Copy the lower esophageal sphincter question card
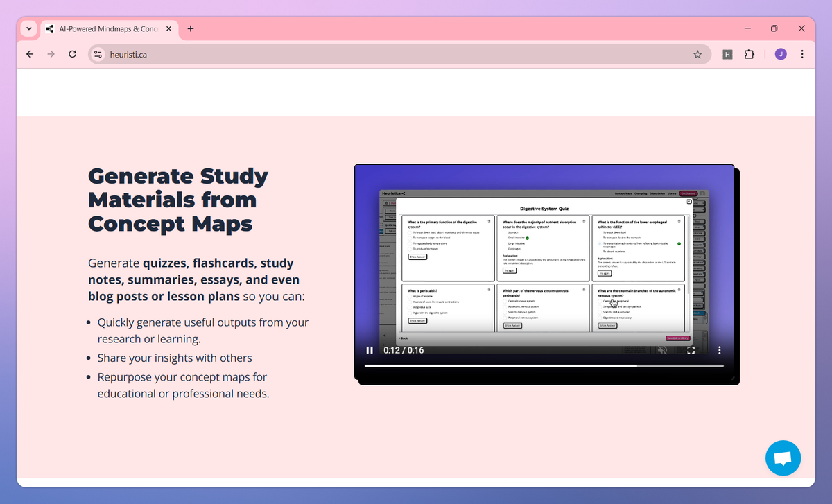 [679, 221]
